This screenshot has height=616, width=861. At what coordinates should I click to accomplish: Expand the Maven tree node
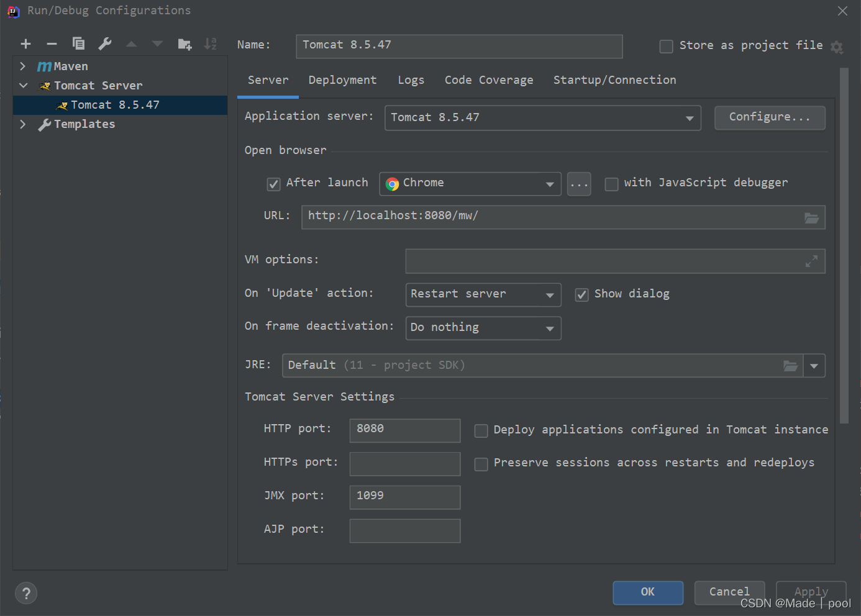(23, 66)
